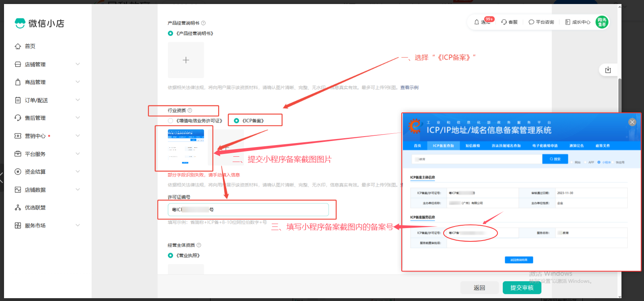Click the 微信小店 logo
Screen dimensions: 644x301
click(39, 23)
